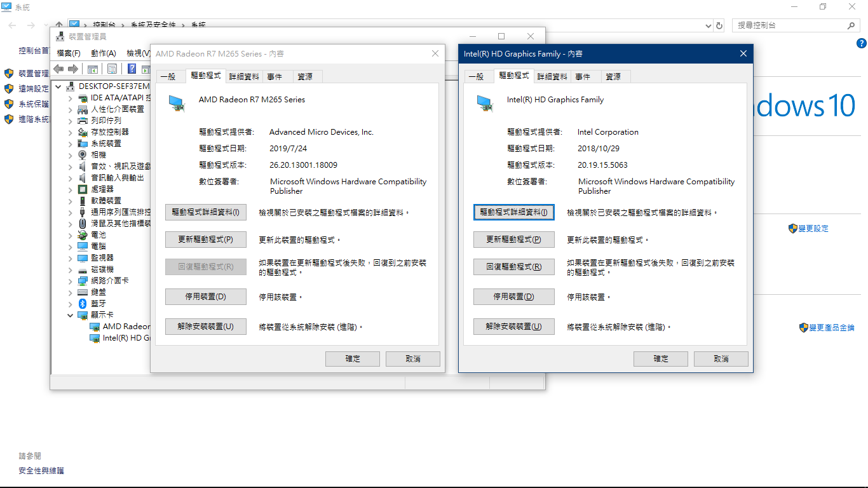This screenshot has height=488, width=868.
Task: Click the mouse icon beside 滑鼠及其他指標裝置
Action: pos(83,224)
